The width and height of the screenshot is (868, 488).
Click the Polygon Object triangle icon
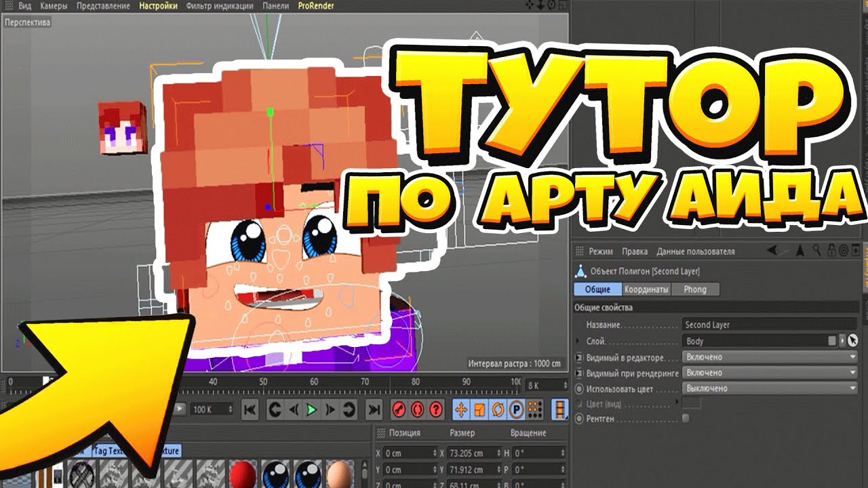click(x=580, y=271)
